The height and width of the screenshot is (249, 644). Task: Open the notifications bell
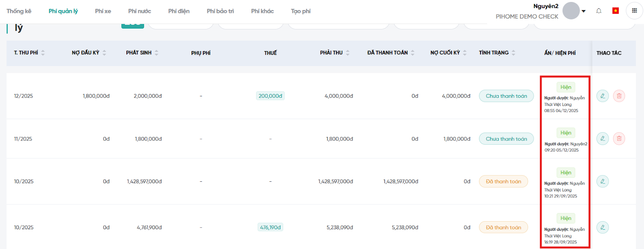(x=599, y=11)
